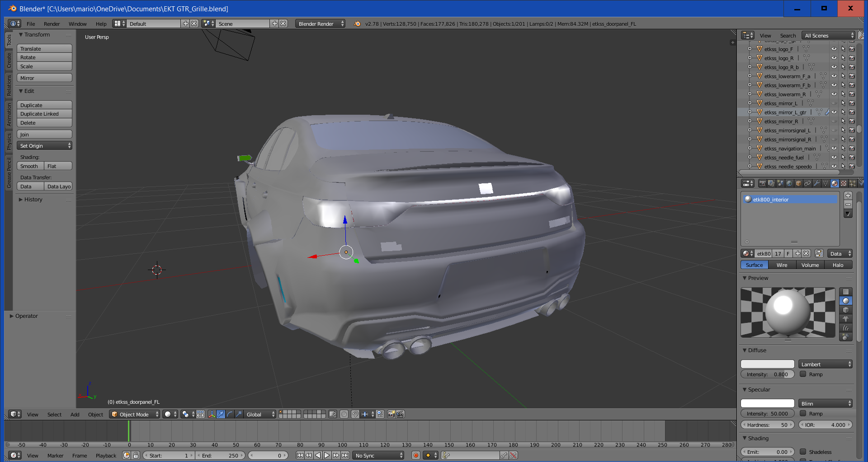Open the Lambert diffuse shader dropdown
Screen dimensions: 868x462
coord(826,364)
